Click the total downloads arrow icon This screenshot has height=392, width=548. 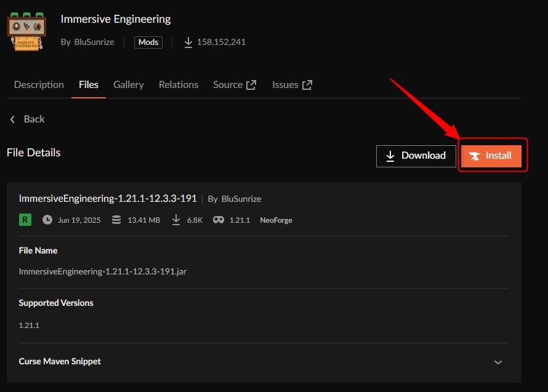pos(188,42)
